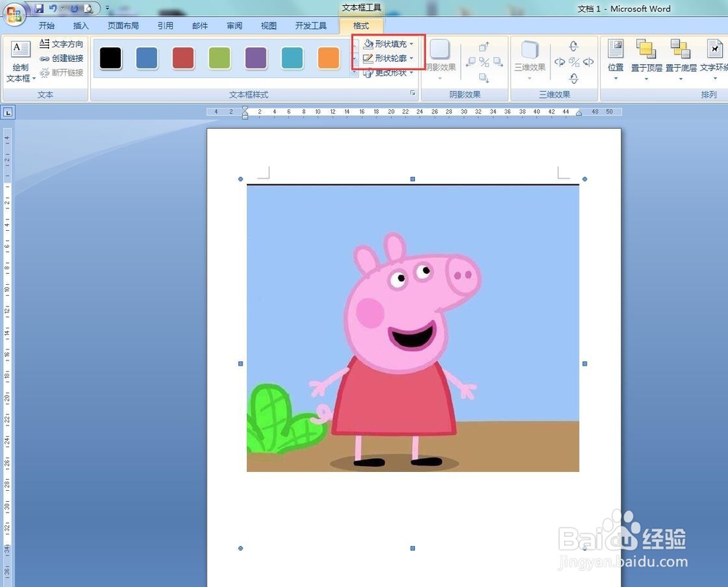The height and width of the screenshot is (587, 728).
Task: Click 文字方向 text direction
Action: click(x=61, y=44)
